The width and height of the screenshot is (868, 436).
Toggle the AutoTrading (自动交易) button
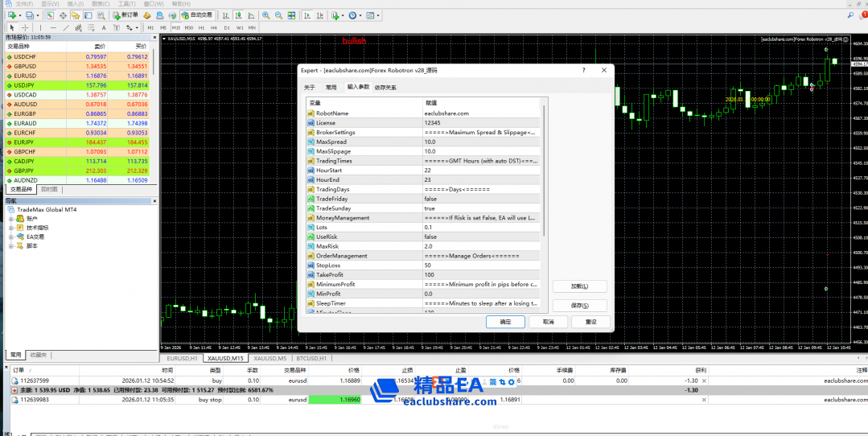[x=198, y=15]
